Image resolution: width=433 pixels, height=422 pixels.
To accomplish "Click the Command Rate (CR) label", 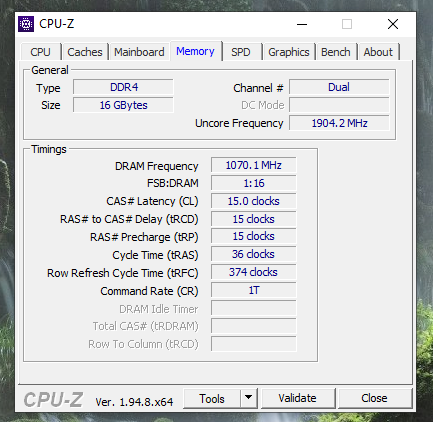I will coord(149,291).
